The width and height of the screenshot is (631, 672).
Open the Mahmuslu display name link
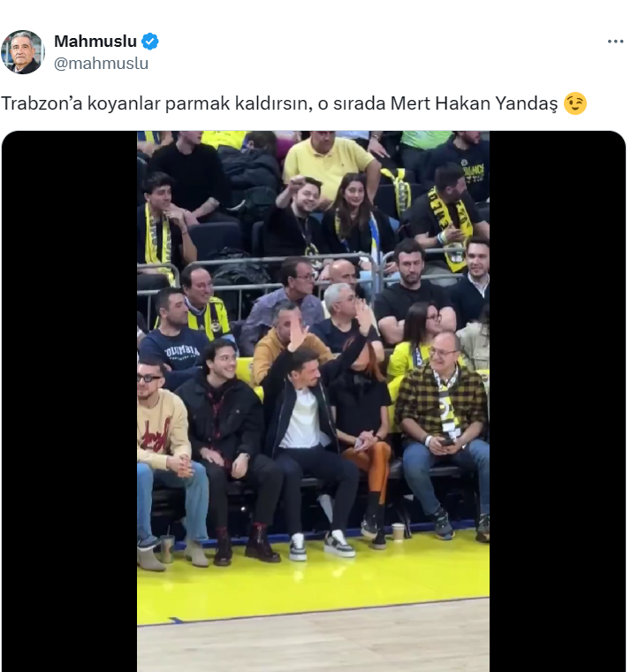(x=95, y=42)
